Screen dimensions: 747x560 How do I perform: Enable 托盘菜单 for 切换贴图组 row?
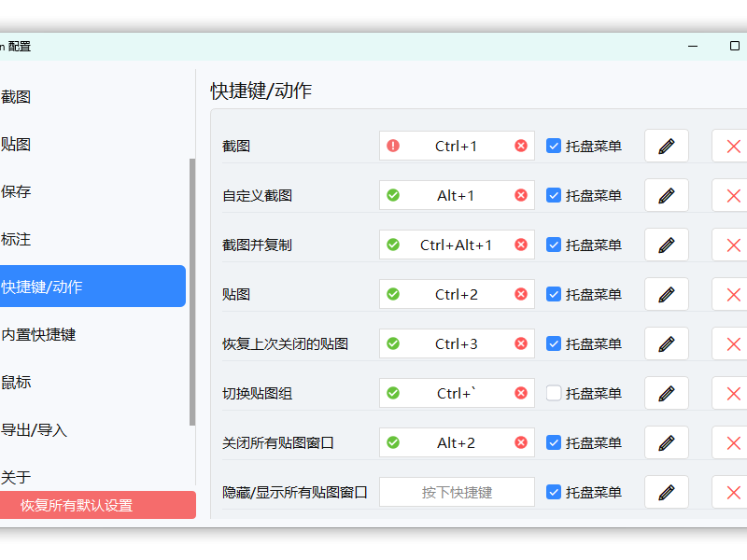pos(553,393)
